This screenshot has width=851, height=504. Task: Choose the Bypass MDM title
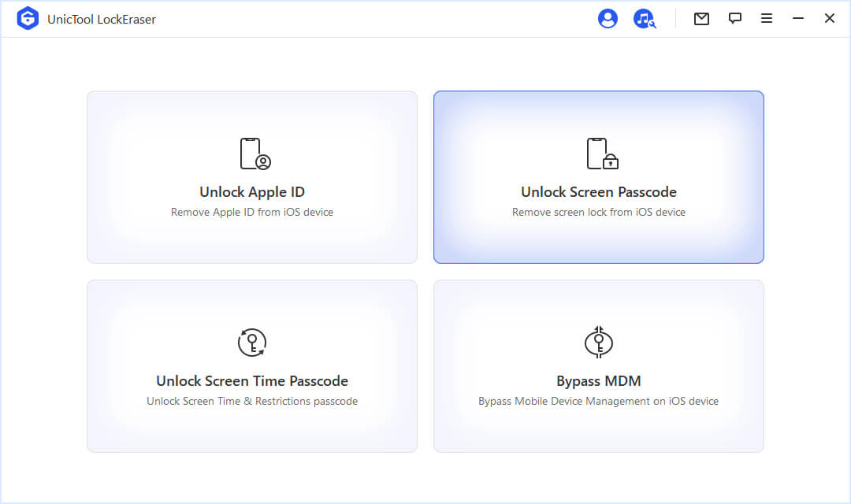(599, 381)
